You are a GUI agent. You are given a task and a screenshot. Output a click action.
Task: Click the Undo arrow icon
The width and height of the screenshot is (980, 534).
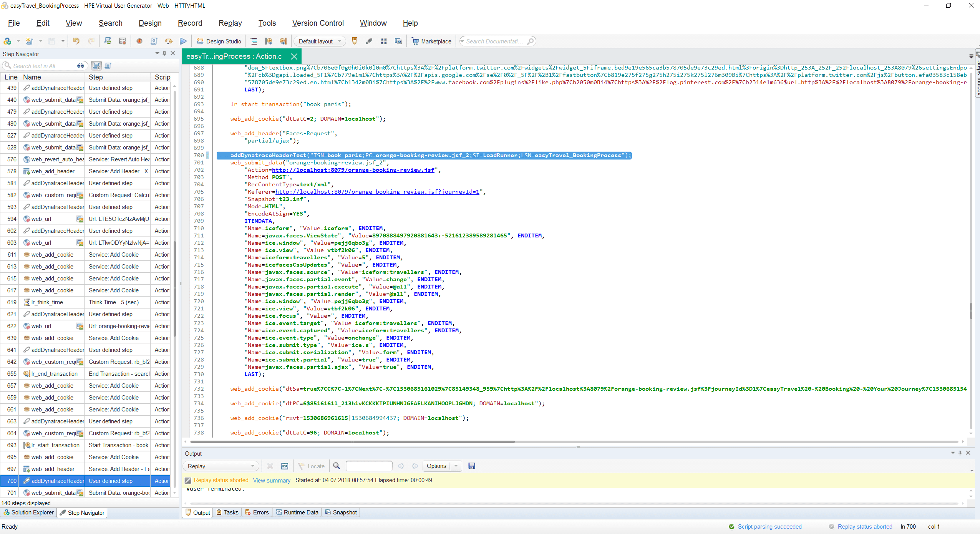pos(76,41)
